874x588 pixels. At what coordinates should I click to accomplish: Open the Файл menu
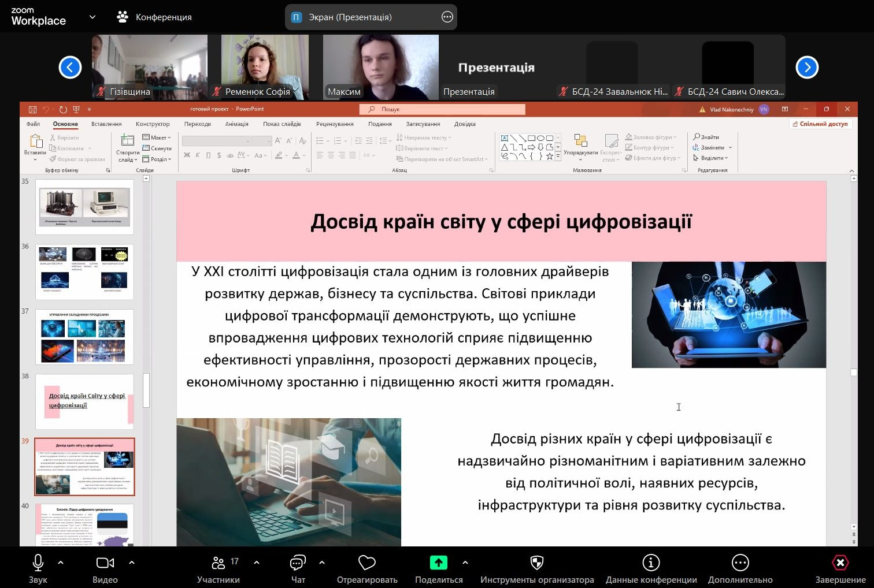point(33,124)
